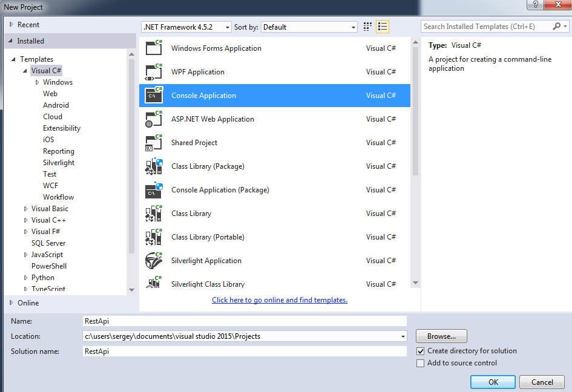Expand the Windows tree node arrow
Screen dimensions: 572x392
click(37, 82)
